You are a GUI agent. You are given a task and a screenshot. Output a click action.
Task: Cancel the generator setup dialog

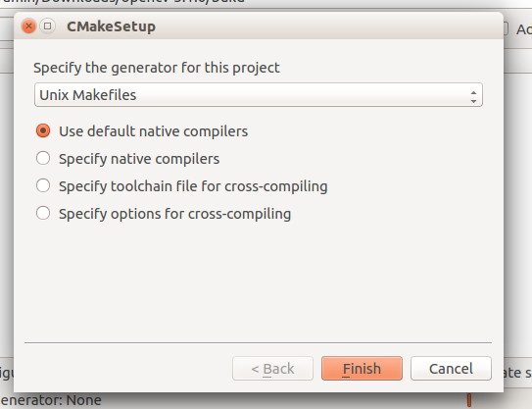click(x=451, y=369)
